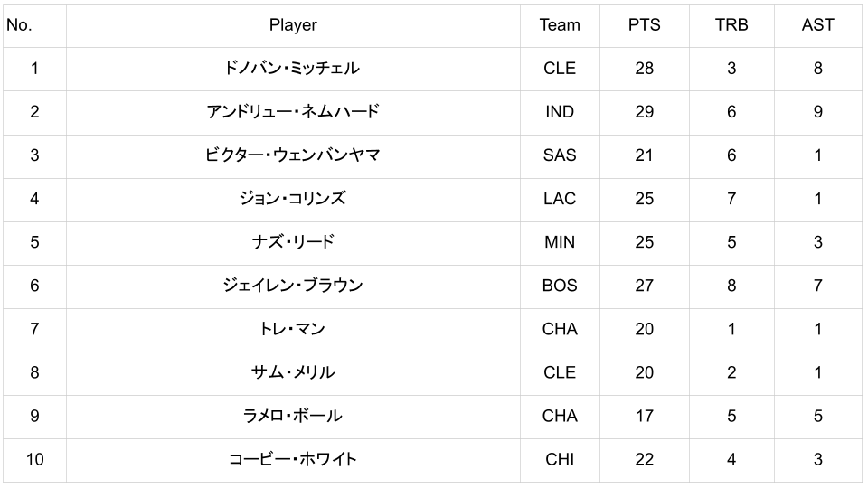The height and width of the screenshot is (488, 868).
Task: Select the サム・メリル cell
Action: tap(293, 372)
